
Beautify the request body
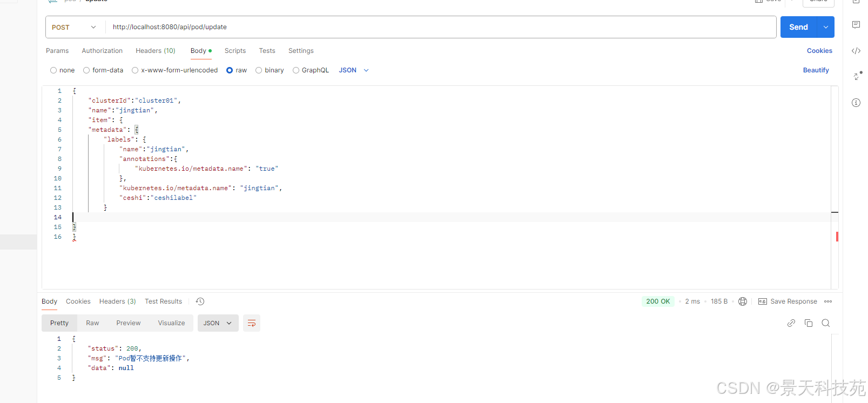point(816,70)
